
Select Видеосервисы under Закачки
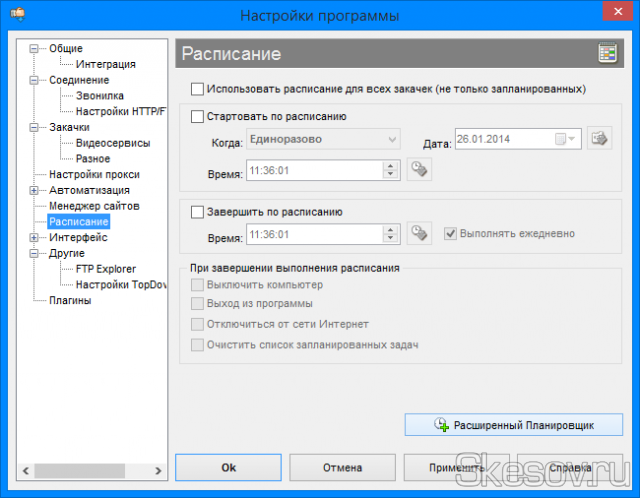113,143
